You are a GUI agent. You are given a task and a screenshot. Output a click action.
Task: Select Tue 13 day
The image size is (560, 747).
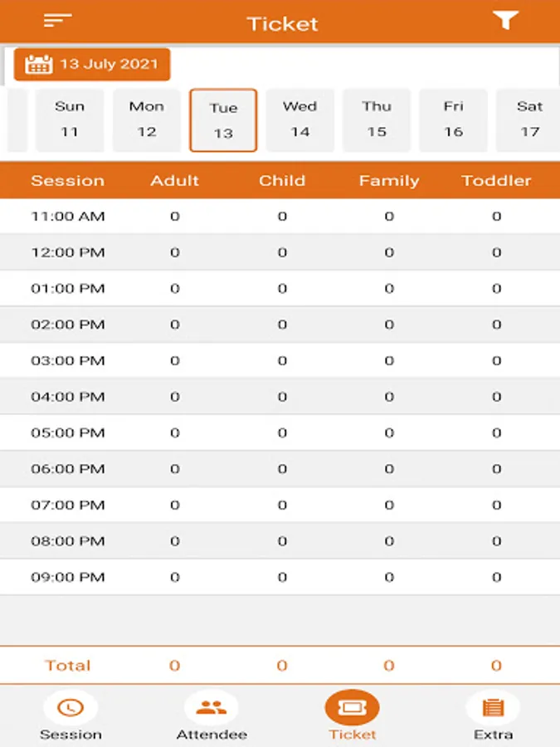coord(223,120)
